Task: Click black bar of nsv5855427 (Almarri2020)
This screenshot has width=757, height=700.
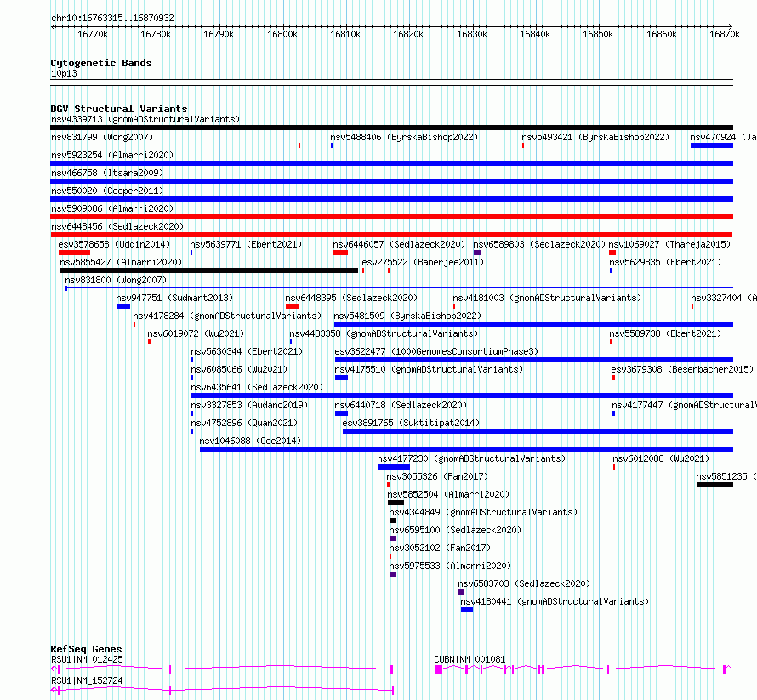Action: point(209,270)
